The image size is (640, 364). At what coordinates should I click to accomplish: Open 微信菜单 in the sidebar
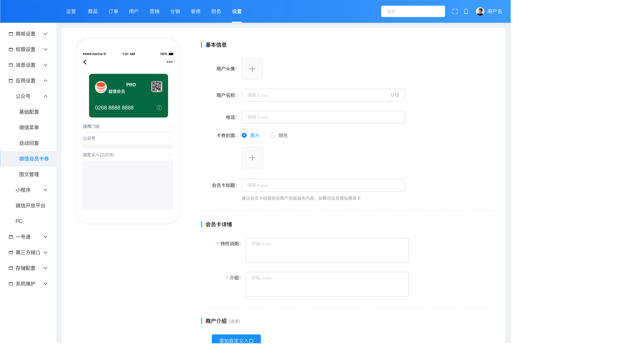29,127
